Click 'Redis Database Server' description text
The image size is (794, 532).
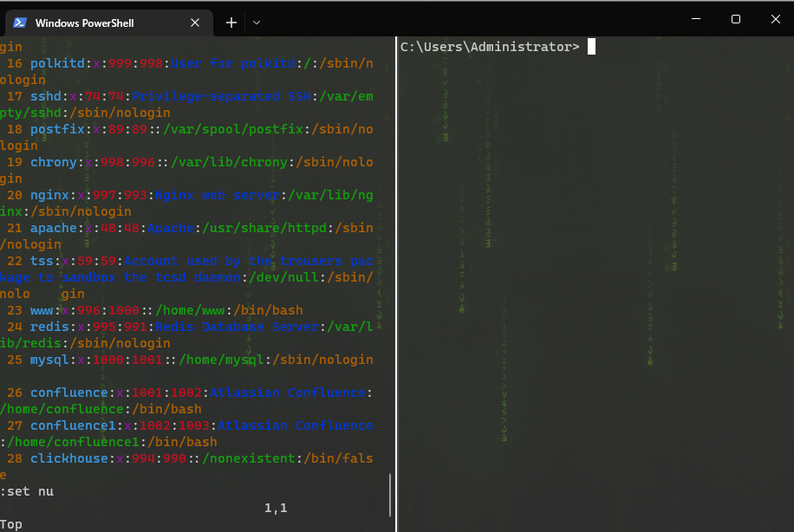tap(237, 327)
